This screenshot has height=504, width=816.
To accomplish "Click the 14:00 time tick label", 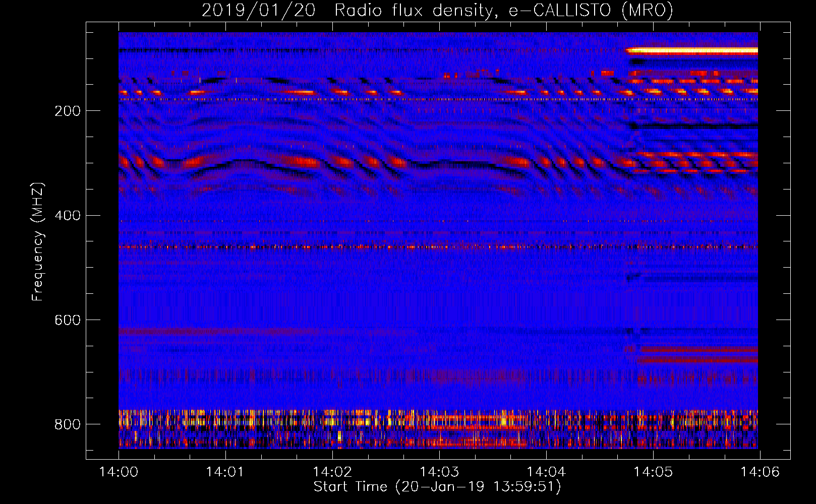I will click(119, 472).
